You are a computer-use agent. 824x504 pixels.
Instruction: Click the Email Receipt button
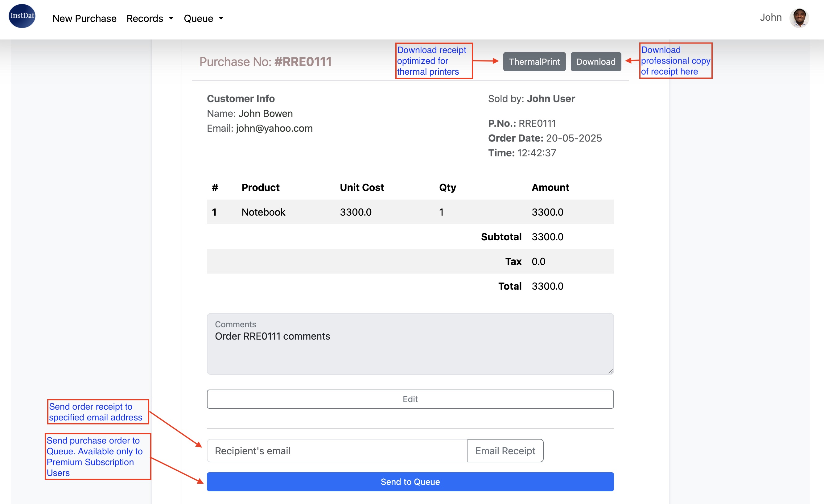[x=505, y=451]
